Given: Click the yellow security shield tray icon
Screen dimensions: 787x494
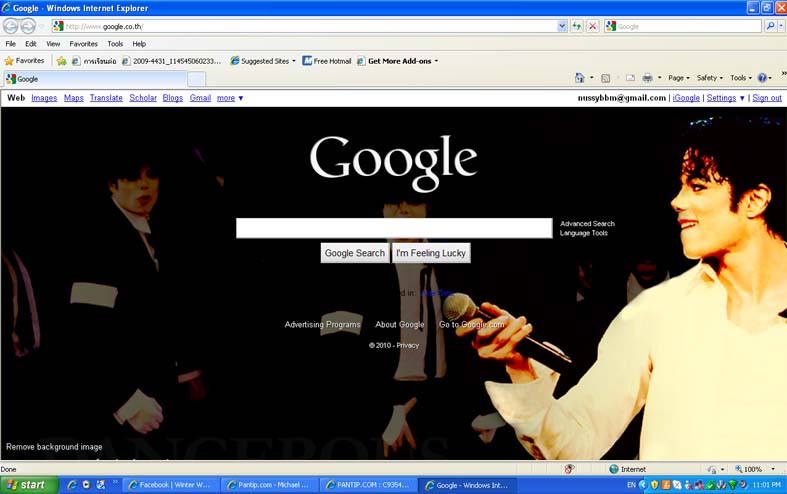Looking at the screenshot, I should (x=654, y=484).
